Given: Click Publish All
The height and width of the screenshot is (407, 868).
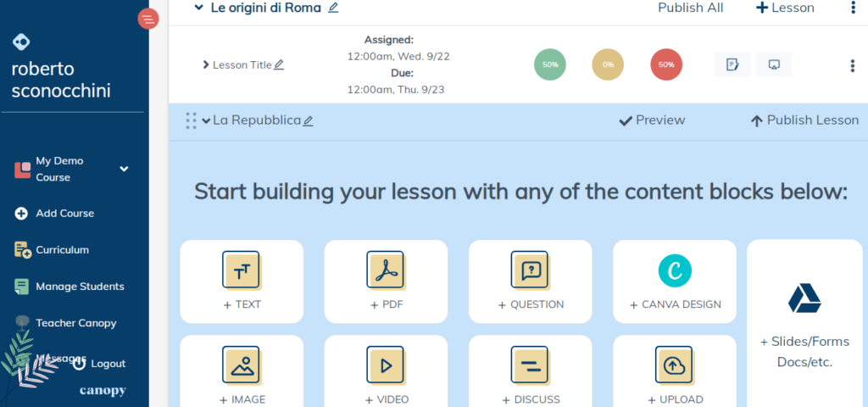Looking at the screenshot, I should (x=690, y=8).
